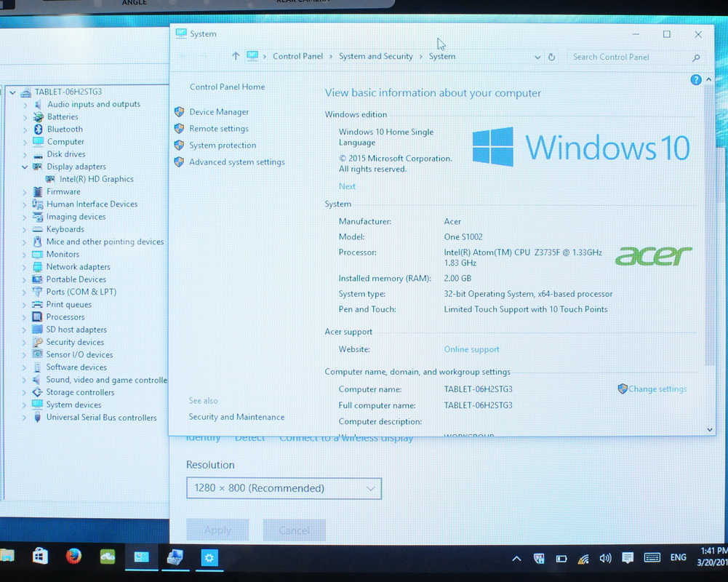Open Control Panel Home
This screenshot has width=728, height=582.
pos(227,87)
